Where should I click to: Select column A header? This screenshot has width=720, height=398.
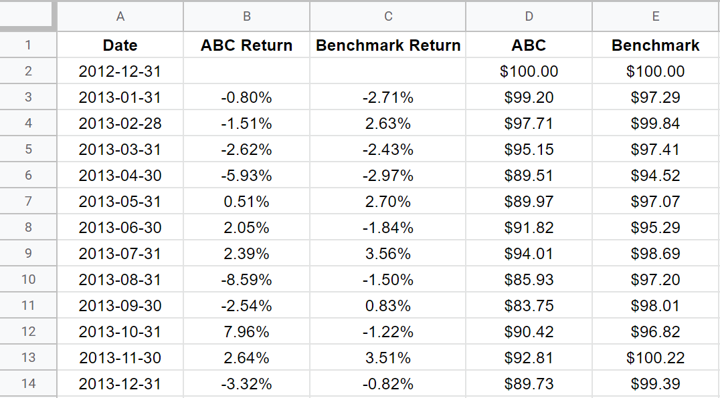[x=120, y=17]
